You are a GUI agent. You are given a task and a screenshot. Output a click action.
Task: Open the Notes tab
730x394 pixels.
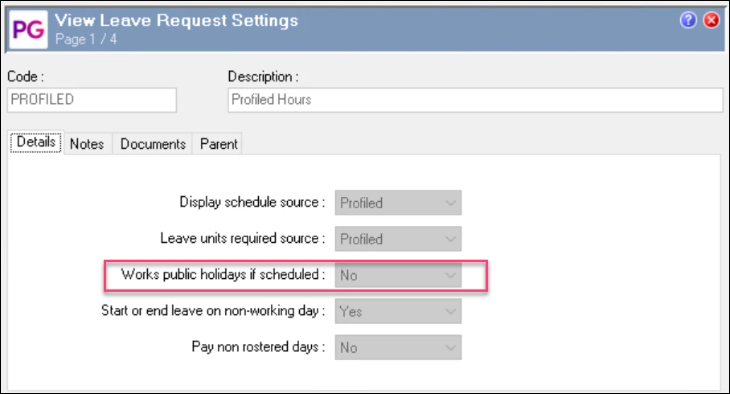(x=87, y=144)
